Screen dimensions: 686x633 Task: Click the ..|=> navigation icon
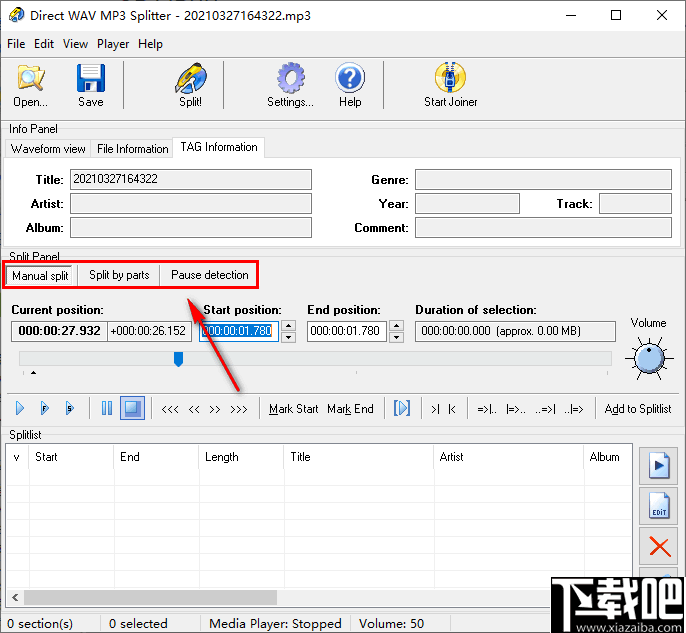pos(574,409)
